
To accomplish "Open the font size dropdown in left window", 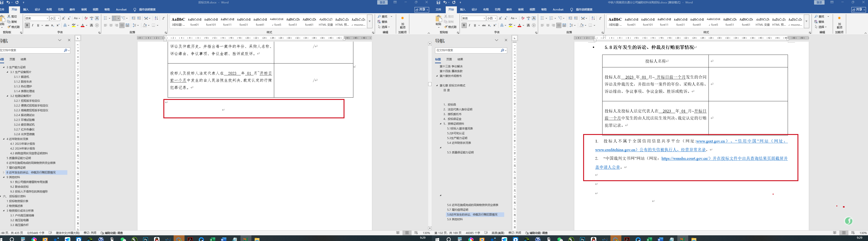I will click(x=59, y=18).
